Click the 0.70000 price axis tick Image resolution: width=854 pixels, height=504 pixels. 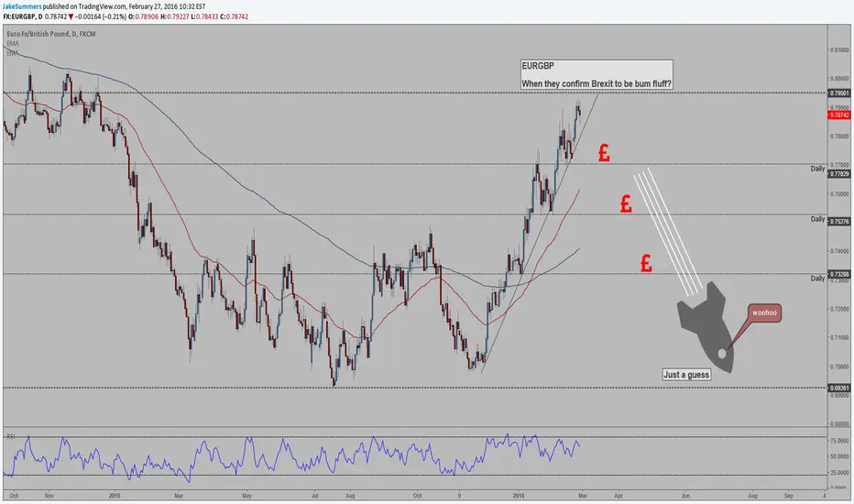(839, 367)
